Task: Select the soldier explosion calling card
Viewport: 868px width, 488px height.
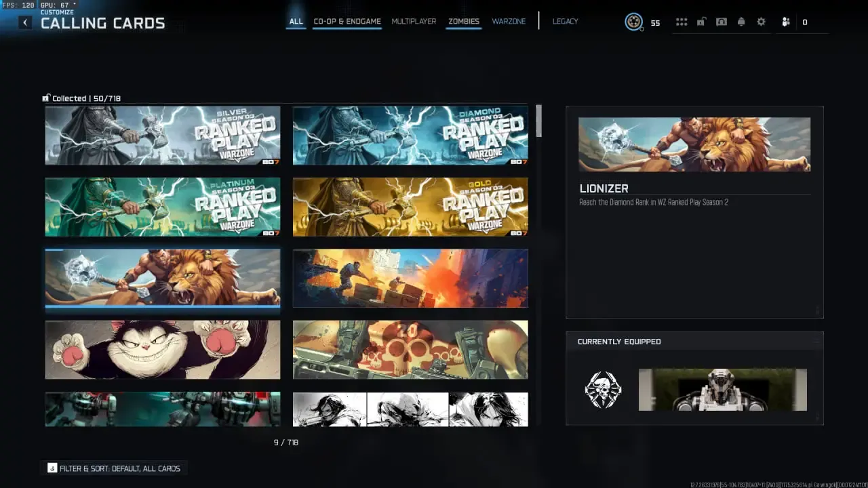Action: [410, 278]
